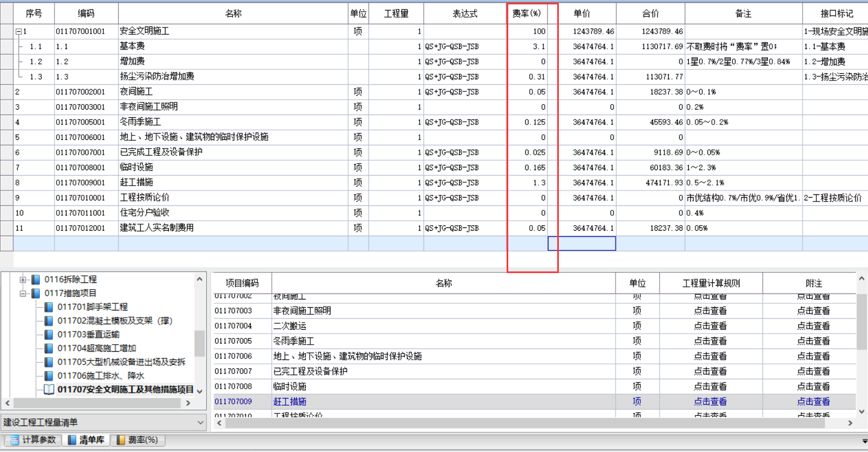868x452 pixels.
Task: Click the 计算参数 tab icon
Action: tap(15, 440)
